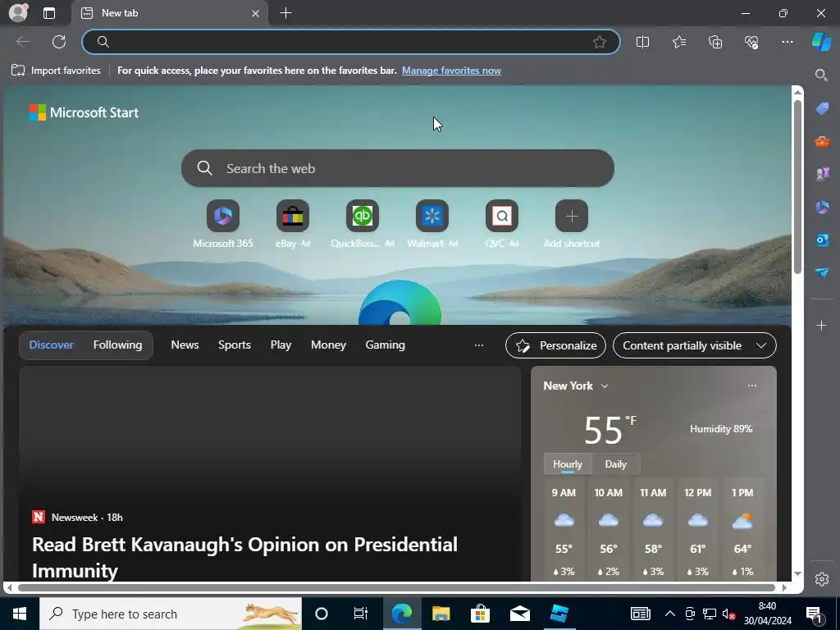Open a new tab with plus button
This screenshot has width=840, height=630.
click(x=286, y=13)
